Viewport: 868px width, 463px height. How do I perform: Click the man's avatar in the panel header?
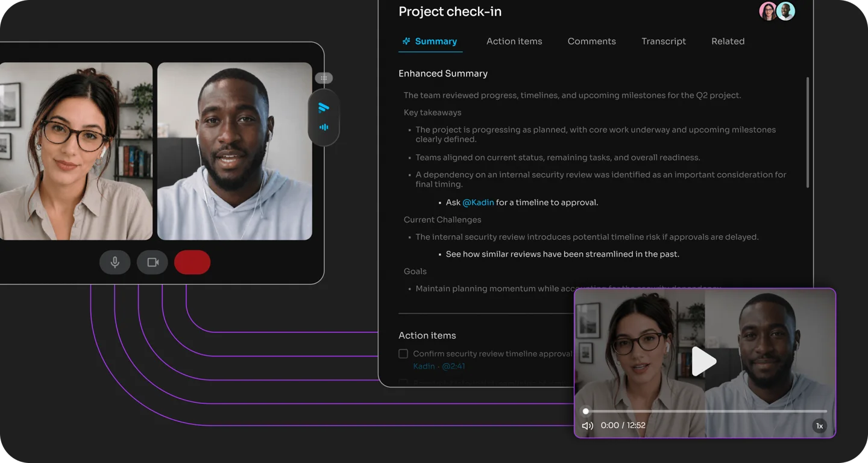[786, 11]
